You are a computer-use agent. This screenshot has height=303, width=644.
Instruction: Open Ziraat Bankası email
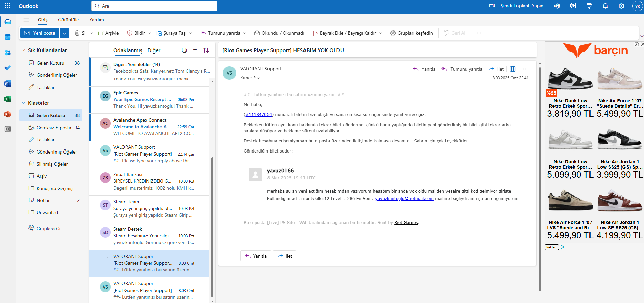tap(149, 181)
